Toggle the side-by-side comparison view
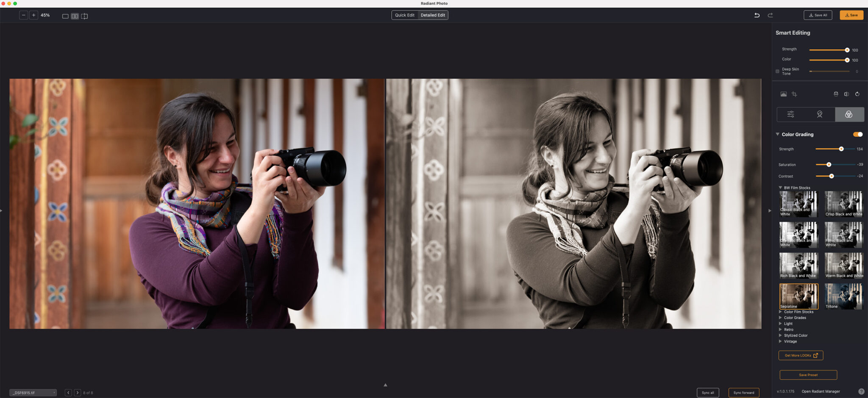Image resolution: width=868 pixels, height=398 pixels. [75, 16]
